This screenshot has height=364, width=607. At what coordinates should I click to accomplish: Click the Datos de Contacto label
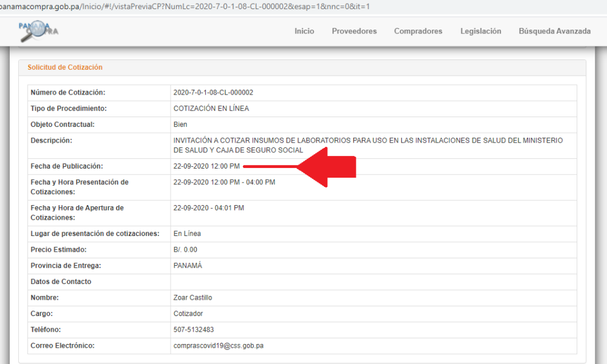(x=61, y=282)
